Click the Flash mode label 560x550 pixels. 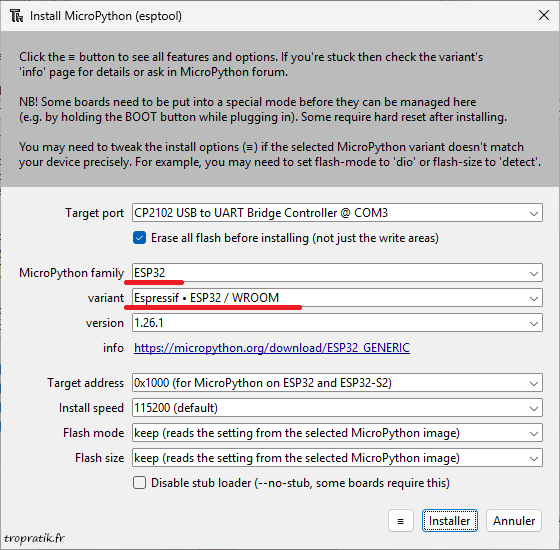point(94,433)
